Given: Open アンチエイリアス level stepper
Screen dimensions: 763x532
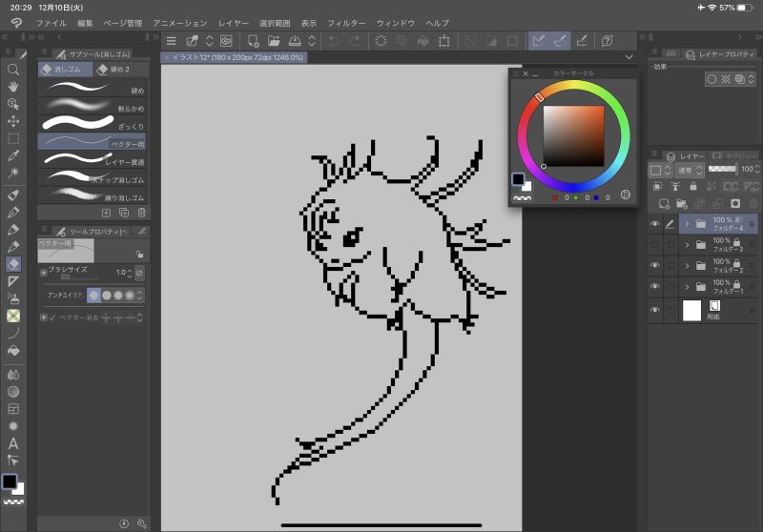Looking at the screenshot, I should [x=139, y=296].
